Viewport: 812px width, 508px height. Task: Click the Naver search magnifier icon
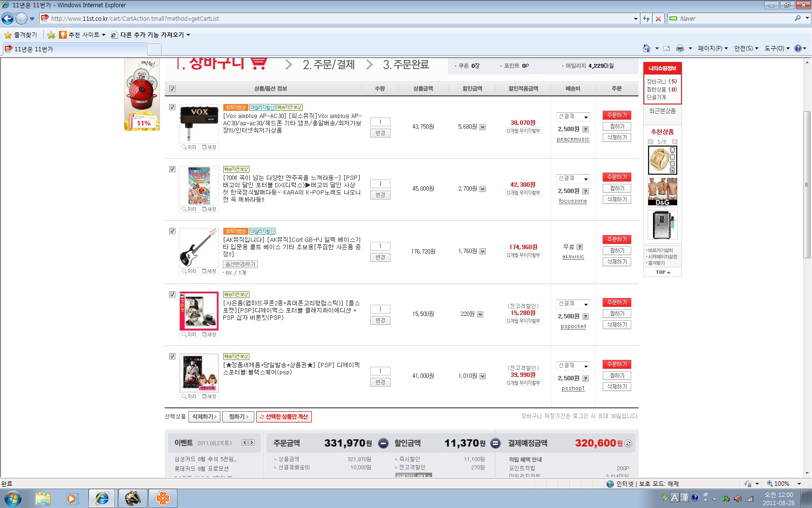(797, 18)
